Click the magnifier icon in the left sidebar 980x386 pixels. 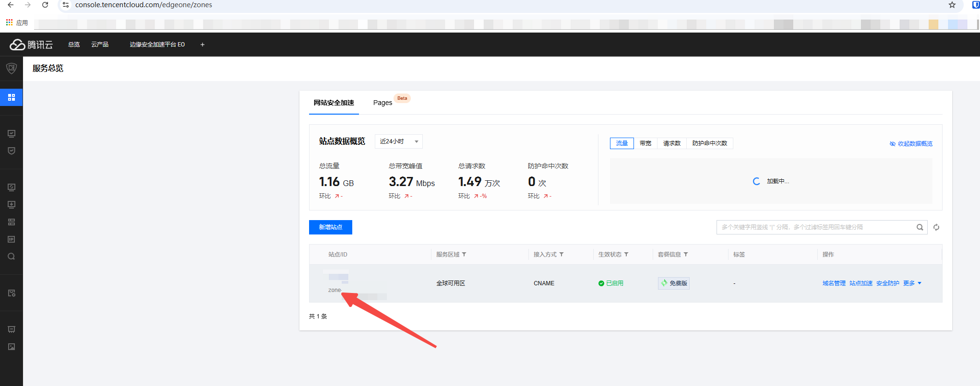(x=12, y=257)
